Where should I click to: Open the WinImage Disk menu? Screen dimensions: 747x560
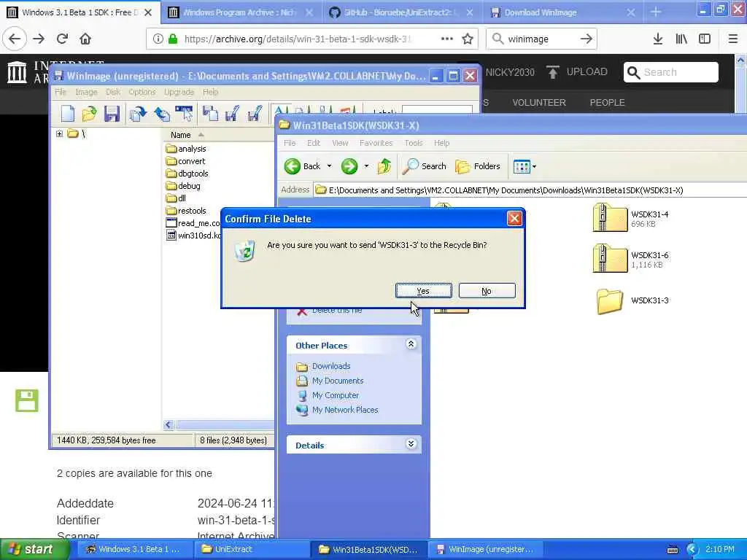pyautogui.click(x=113, y=92)
